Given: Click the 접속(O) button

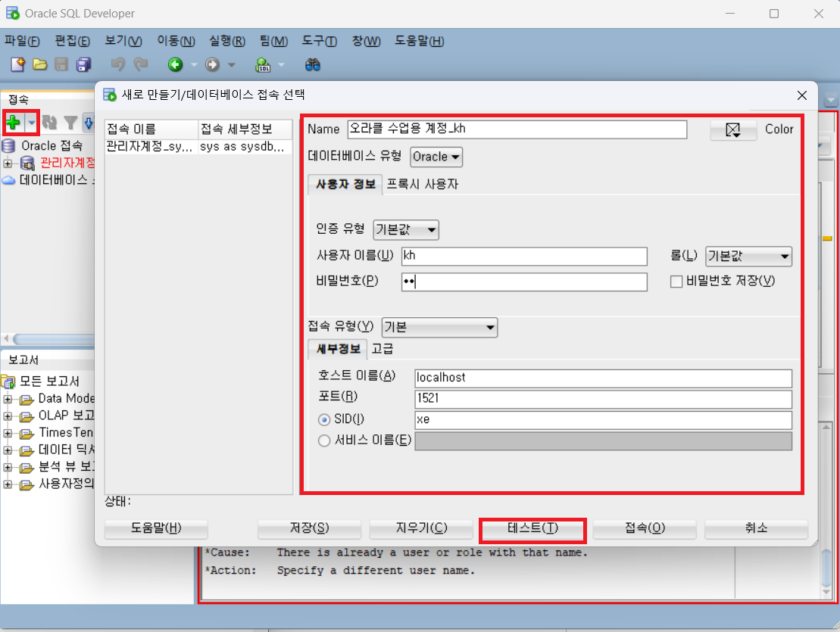Looking at the screenshot, I should click(x=645, y=529).
